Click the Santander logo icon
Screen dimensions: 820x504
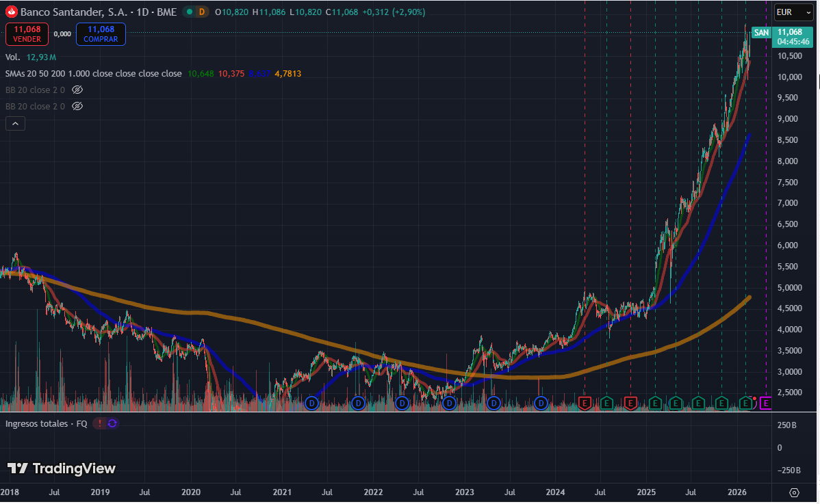(11, 12)
